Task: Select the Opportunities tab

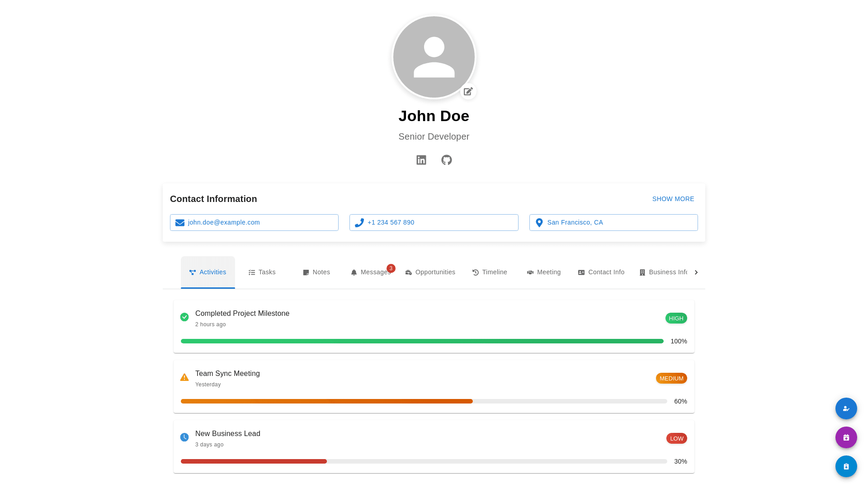Action: click(430, 272)
